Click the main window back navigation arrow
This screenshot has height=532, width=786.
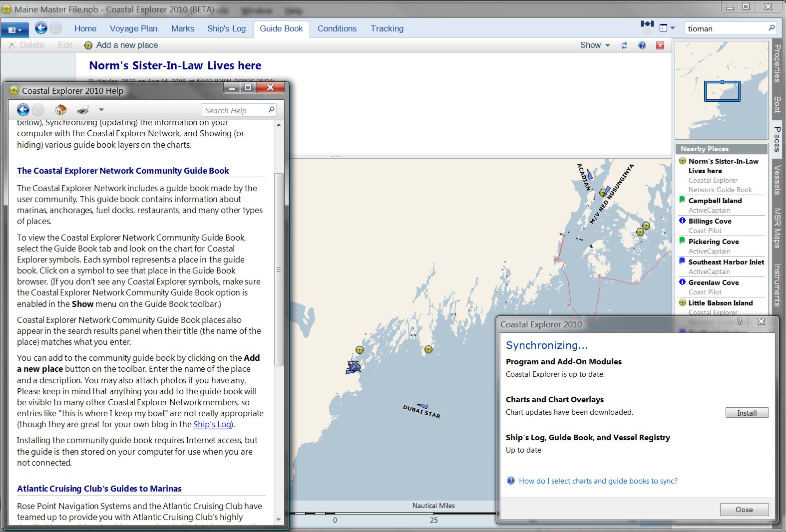[x=41, y=28]
